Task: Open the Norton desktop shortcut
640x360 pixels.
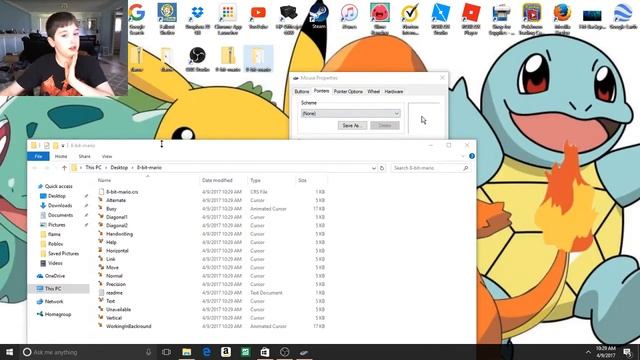Action: [x=410, y=18]
